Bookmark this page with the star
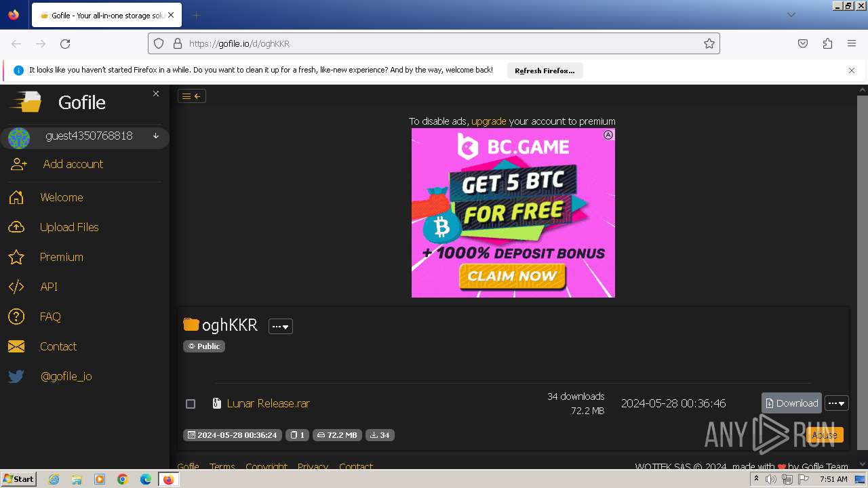This screenshot has width=868, height=488. [x=709, y=43]
